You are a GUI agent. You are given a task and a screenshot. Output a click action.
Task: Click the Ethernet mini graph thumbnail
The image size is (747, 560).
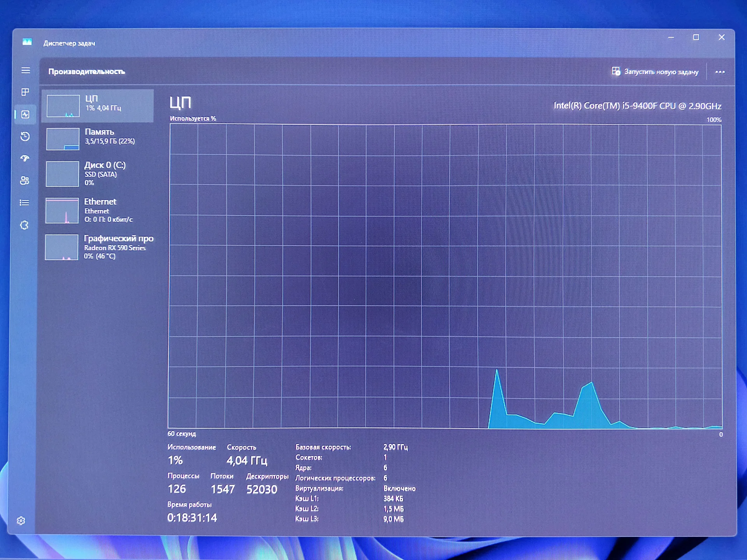62,210
